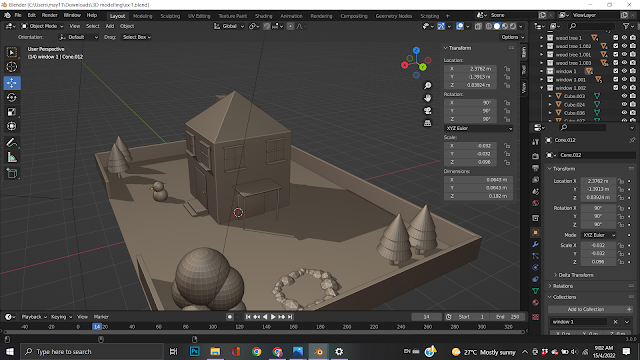
Task: Toggle the Snap magnet in the header
Action: tap(267, 26)
